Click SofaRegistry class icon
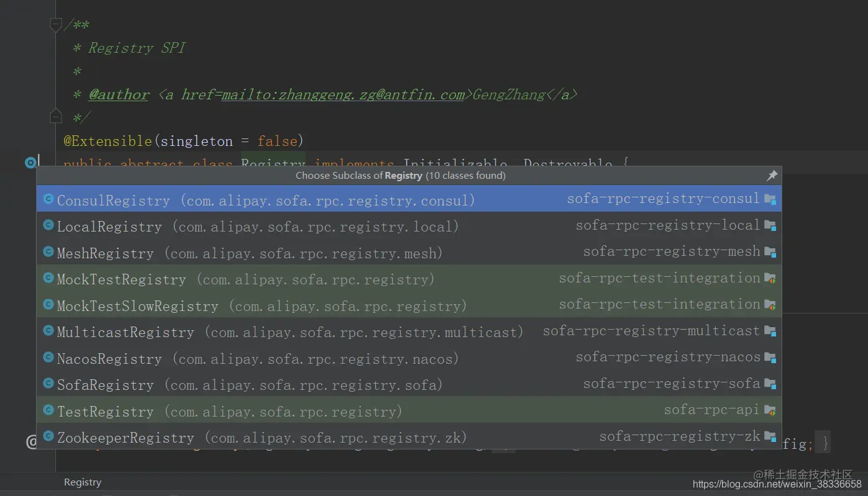The image size is (868, 496). pyautogui.click(x=48, y=384)
